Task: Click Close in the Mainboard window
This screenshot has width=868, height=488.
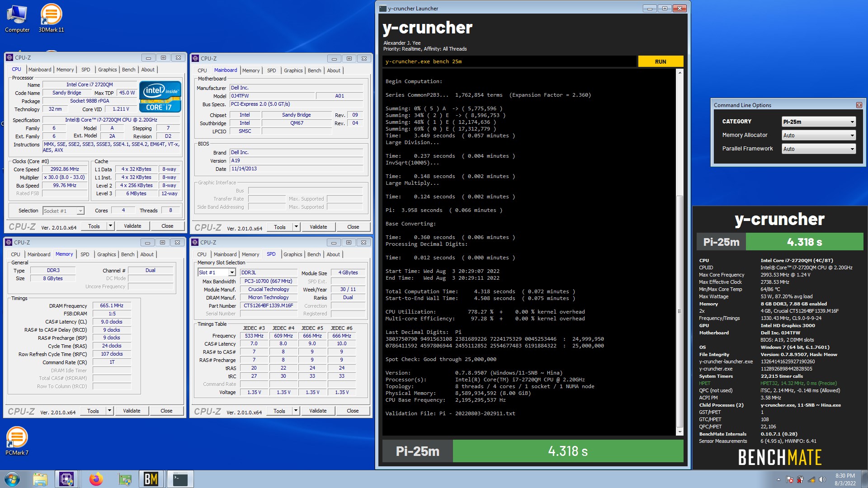Action: coord(353,227)
